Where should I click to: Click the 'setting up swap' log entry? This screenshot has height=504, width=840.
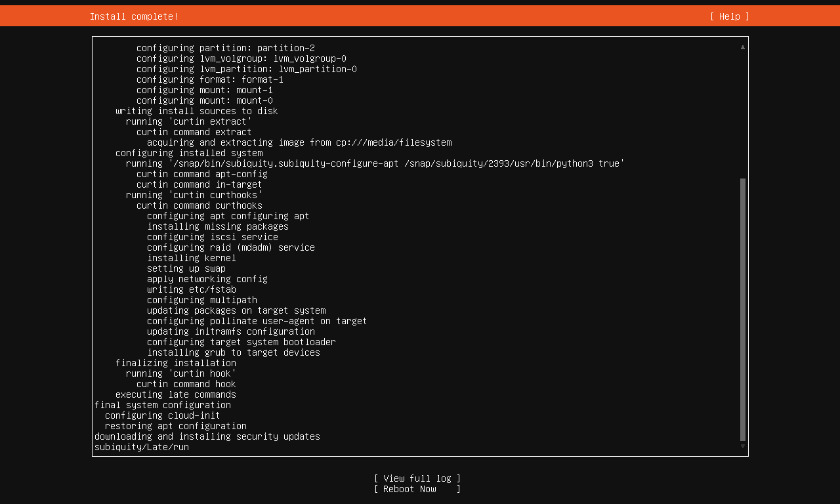pos(186,268)
